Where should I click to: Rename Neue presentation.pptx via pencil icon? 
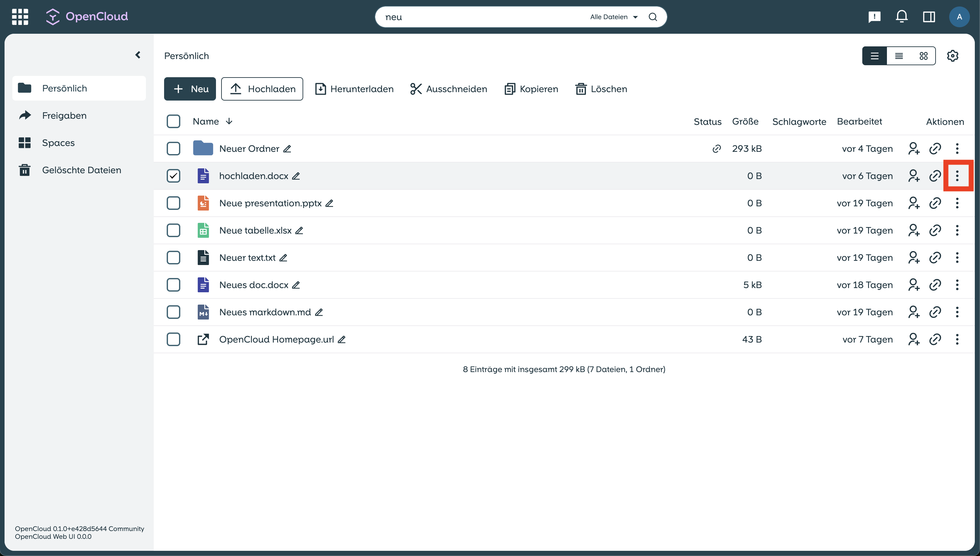point(329,203)
